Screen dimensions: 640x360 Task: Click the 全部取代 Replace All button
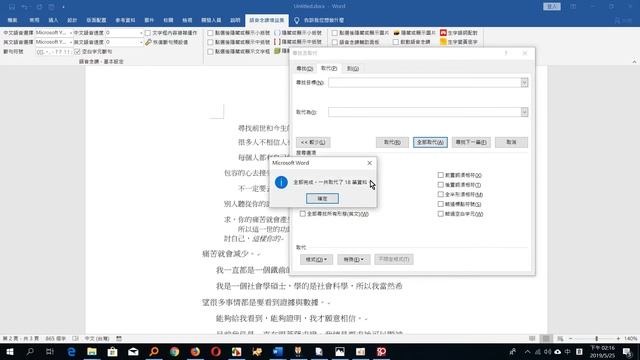click(430, 142)
